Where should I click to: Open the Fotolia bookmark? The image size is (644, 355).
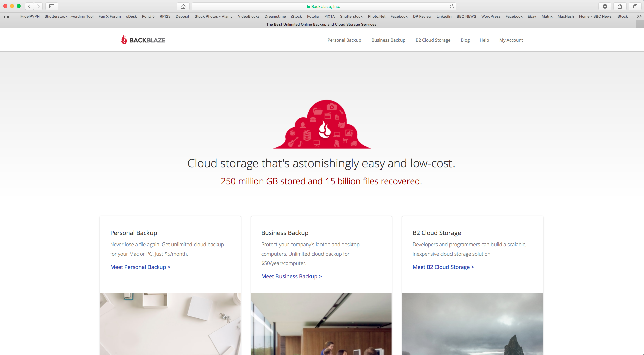pyautogui.click(x=313, y=16)
